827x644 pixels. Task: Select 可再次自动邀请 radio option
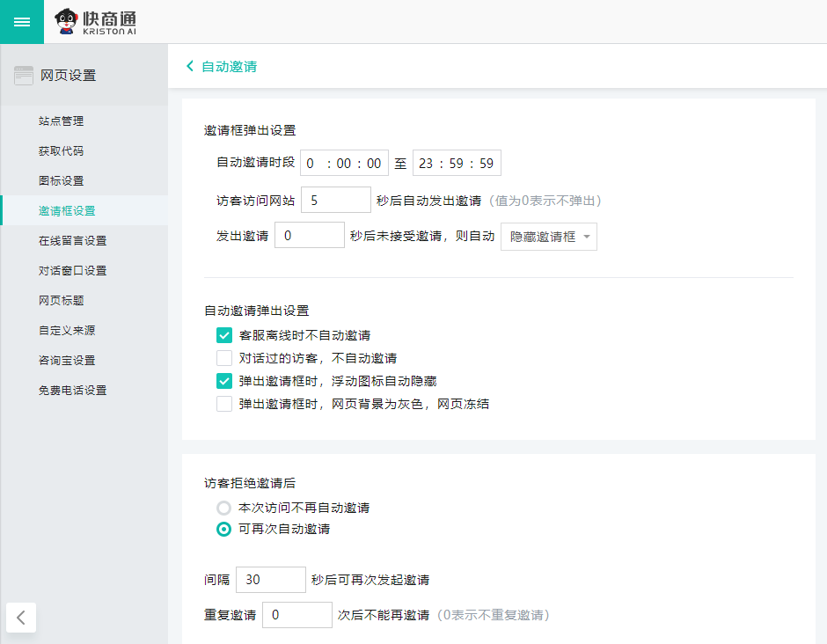(x=224, y=529)
